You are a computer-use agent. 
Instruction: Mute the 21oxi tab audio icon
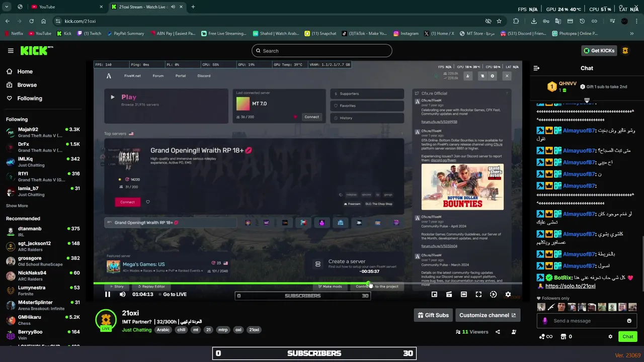click(173, 7)
